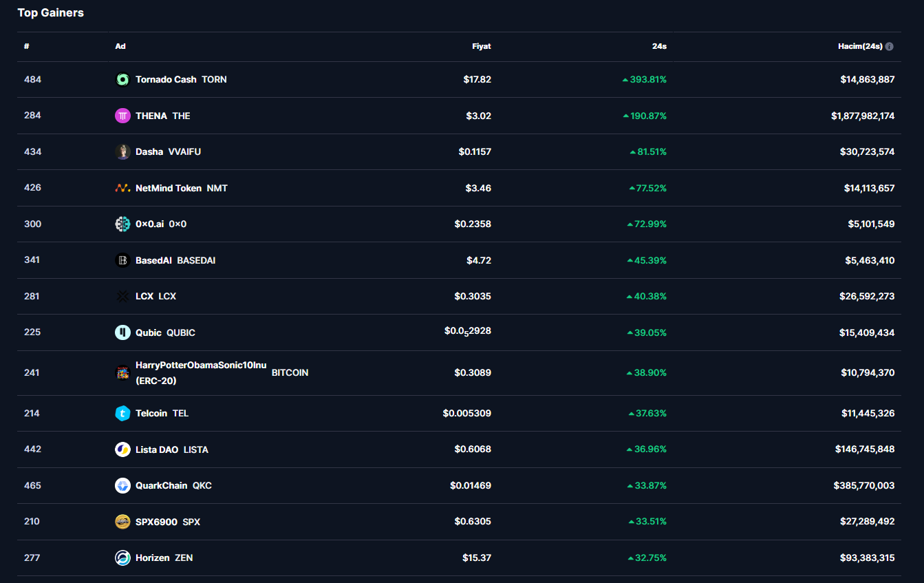The image size is (924, 583).
Task: Sort by the 24s change column header
Action: click(x=659, y=47)
